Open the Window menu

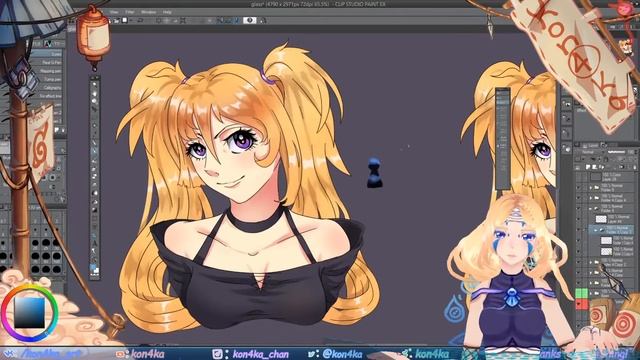point(148,12)
